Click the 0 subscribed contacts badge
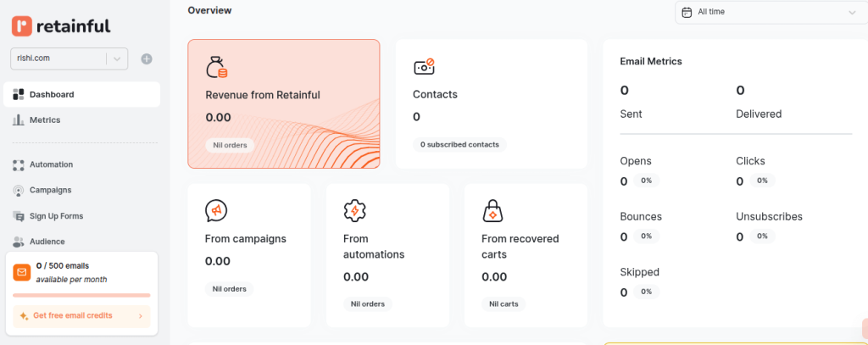The image size is (868, 345). [459, 145]
